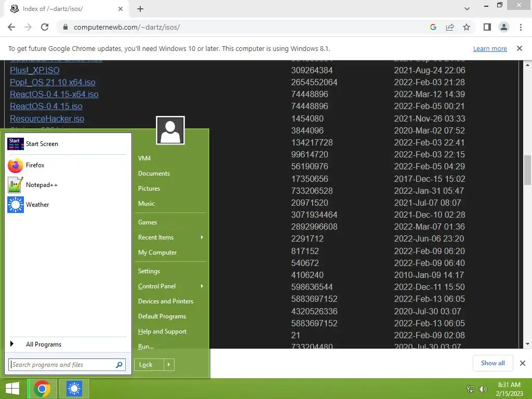Click the Lock button
The height and width of the screenshot is (399, 532).
(149, 365)
